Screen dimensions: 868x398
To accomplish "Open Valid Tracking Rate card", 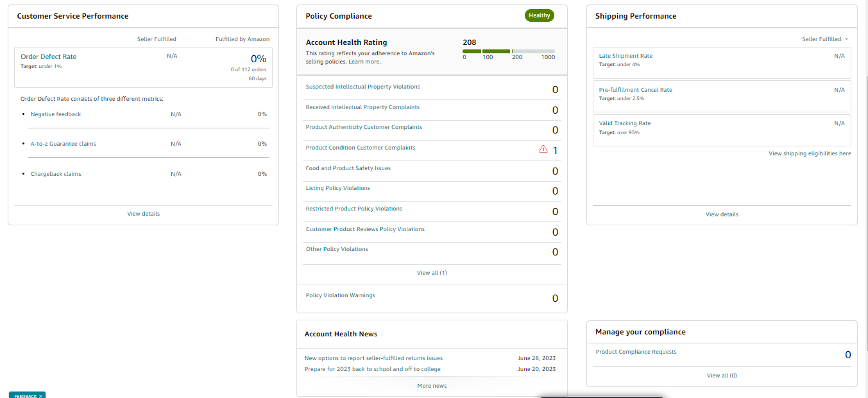I will [x=722, y=130].
